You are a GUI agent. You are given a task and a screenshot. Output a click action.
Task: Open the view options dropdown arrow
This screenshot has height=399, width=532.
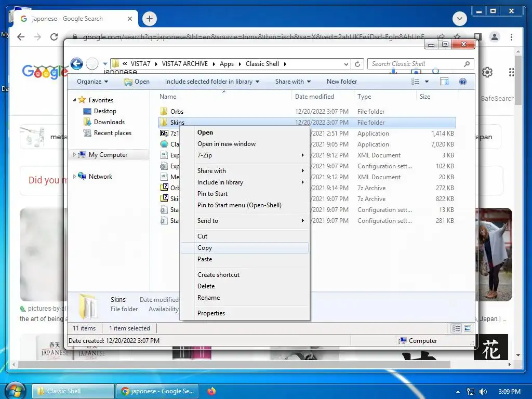pos(427,82)
